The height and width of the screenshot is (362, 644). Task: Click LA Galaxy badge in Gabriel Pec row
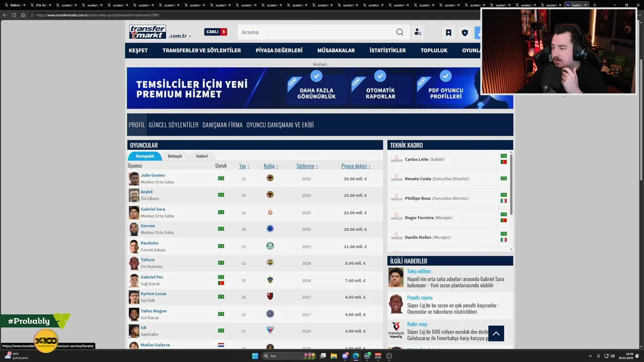click(270, 280)
